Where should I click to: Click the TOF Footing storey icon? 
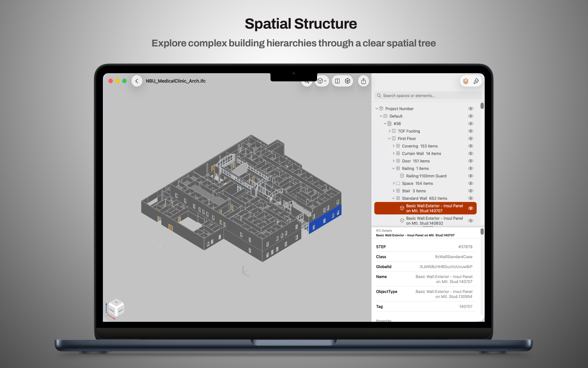click(394, 131)
